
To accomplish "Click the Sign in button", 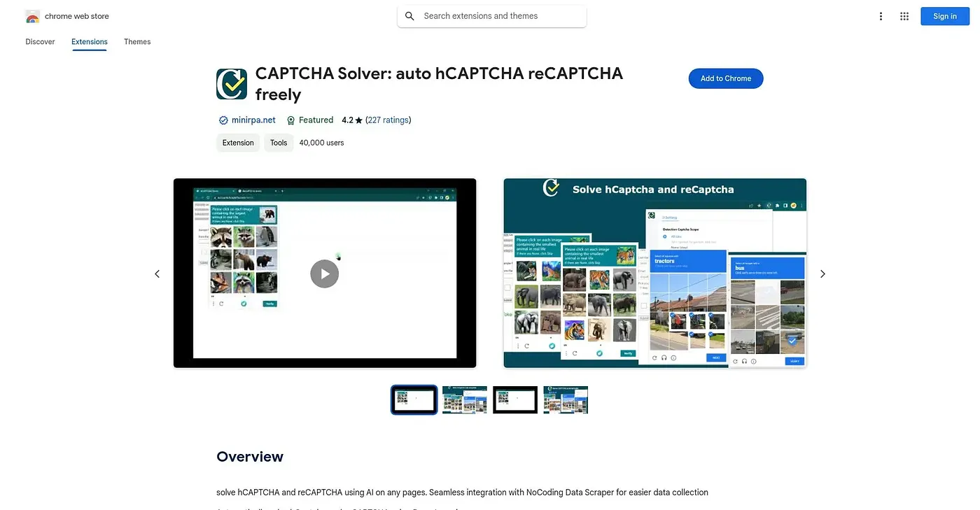I will (x=944, y=16).
